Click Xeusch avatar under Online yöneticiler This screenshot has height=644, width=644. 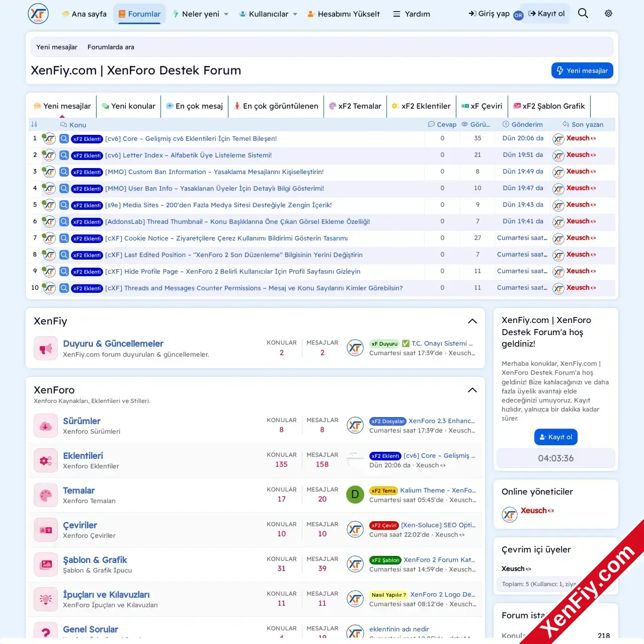(x=510, y=514)
